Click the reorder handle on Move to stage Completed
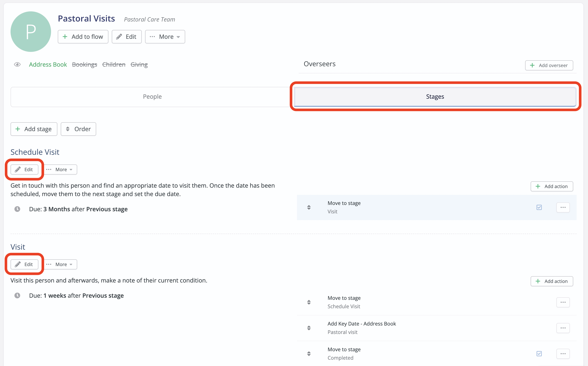588x366 pixels. (x=309, y=354)
